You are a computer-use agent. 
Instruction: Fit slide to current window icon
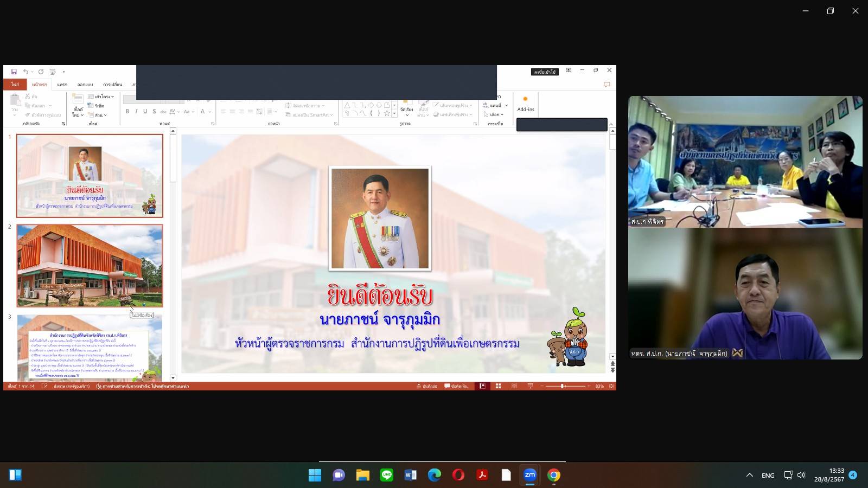pyautogui.click(x=611, y=386)
